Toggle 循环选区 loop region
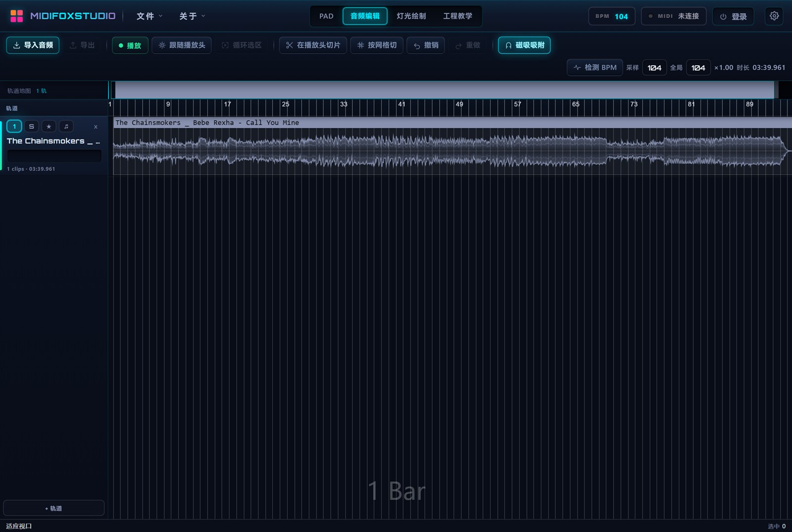Screen dimensions: 792x532 242,45
